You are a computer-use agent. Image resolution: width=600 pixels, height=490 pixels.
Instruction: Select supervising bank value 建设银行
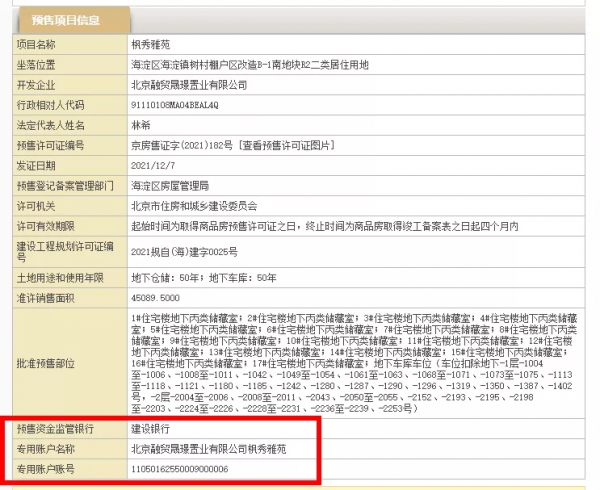(x=150, y=429)
